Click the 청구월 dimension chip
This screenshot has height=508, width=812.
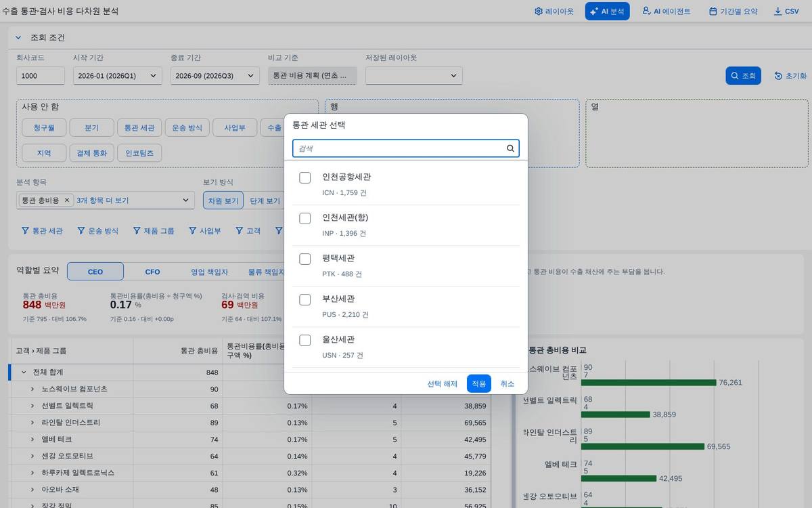[x=44, y=127]
